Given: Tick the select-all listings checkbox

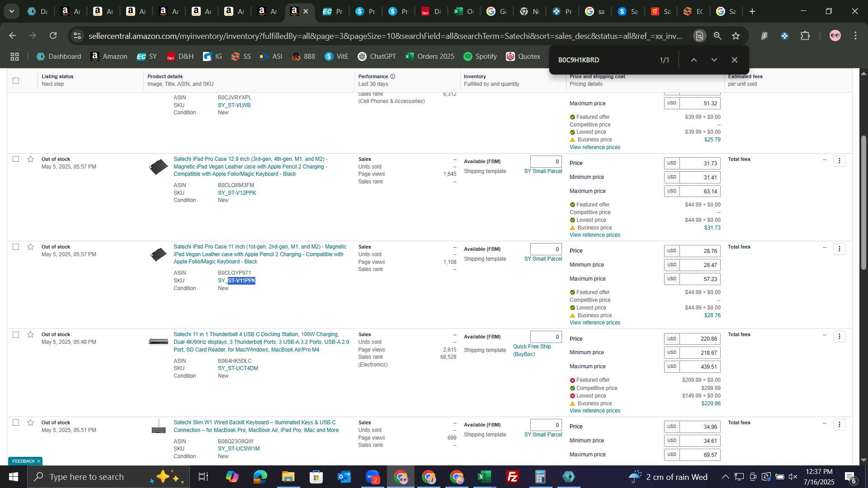Looking at the screenshot, I should (x=16, y=80).
